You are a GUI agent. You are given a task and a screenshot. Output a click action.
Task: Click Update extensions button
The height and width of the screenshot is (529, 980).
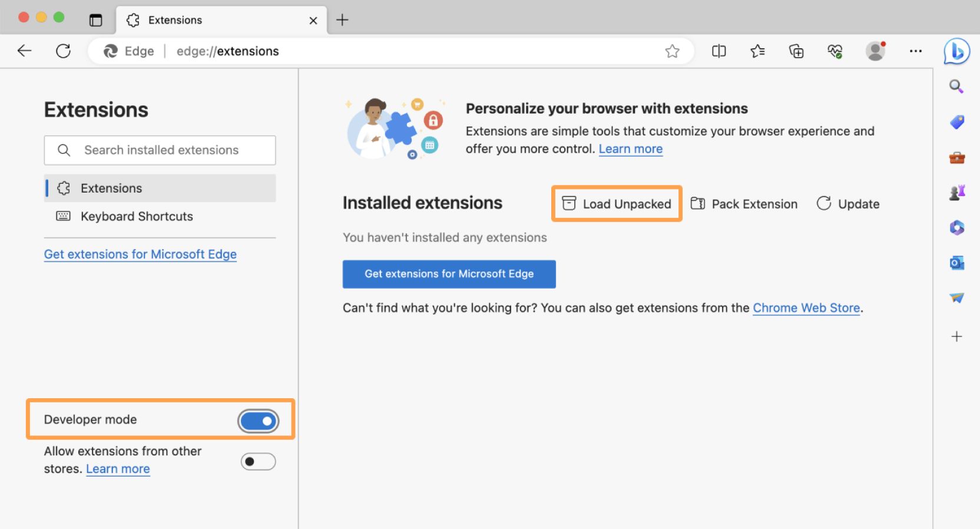tap(848, 204)
